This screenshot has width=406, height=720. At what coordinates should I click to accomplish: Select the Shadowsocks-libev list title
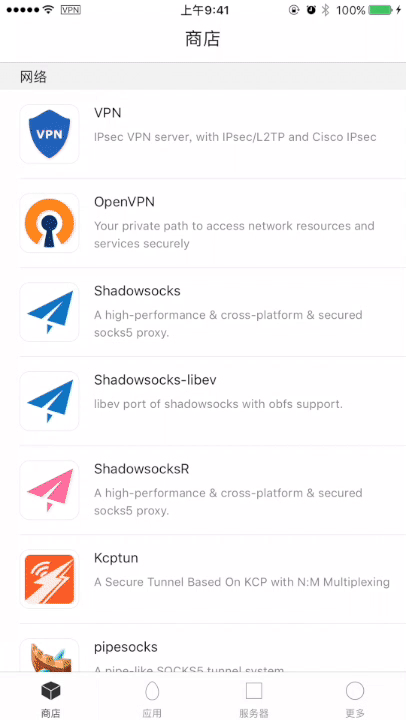click(x=155, y=380)
